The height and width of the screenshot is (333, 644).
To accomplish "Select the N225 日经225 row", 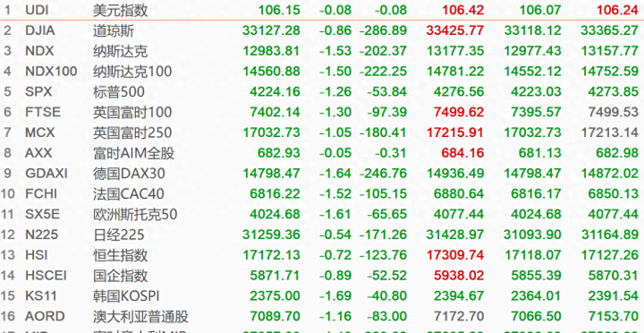I will coord(322,235).
